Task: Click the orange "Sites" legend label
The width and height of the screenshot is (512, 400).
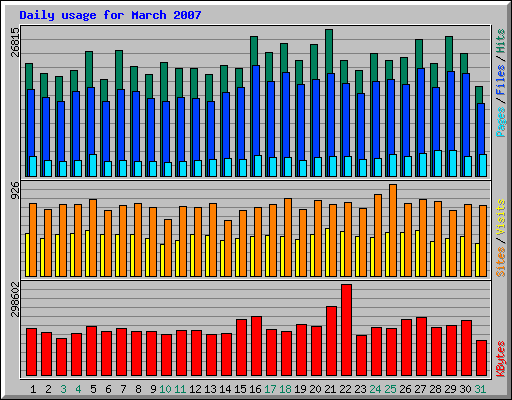Action: coord(501,262)
